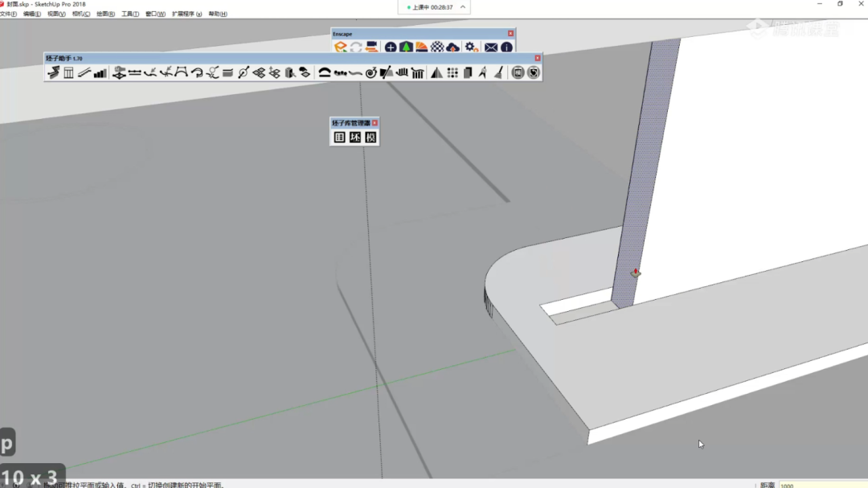The image size is (868, 488).
Task: Open the 窗口(W) menu
Action: (156, 14)
